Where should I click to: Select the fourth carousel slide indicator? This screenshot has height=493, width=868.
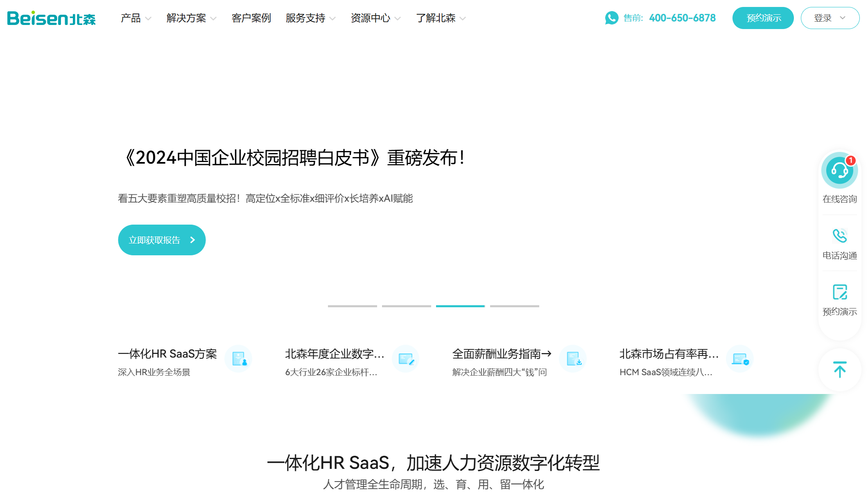(x=515, y=306)
